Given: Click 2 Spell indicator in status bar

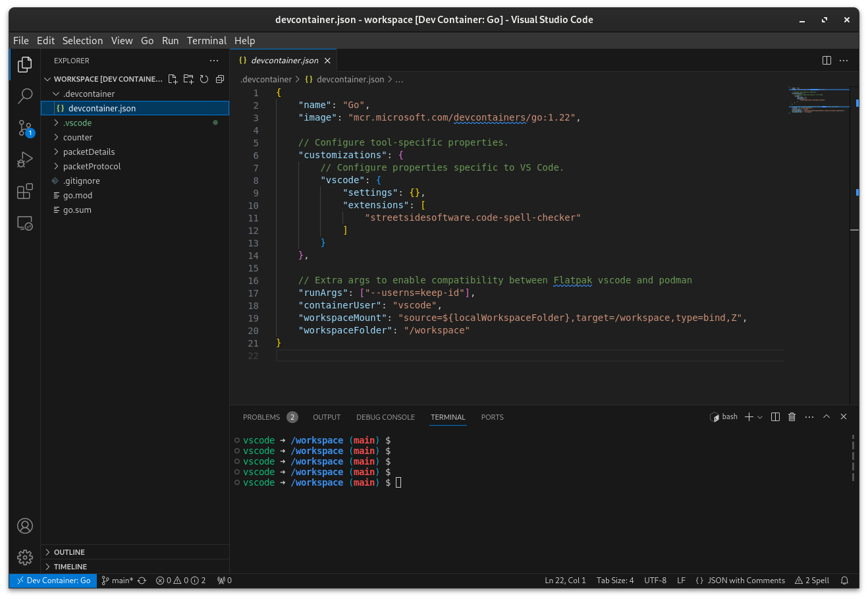Looking at the screenshot, I should (x=812, y=581).
